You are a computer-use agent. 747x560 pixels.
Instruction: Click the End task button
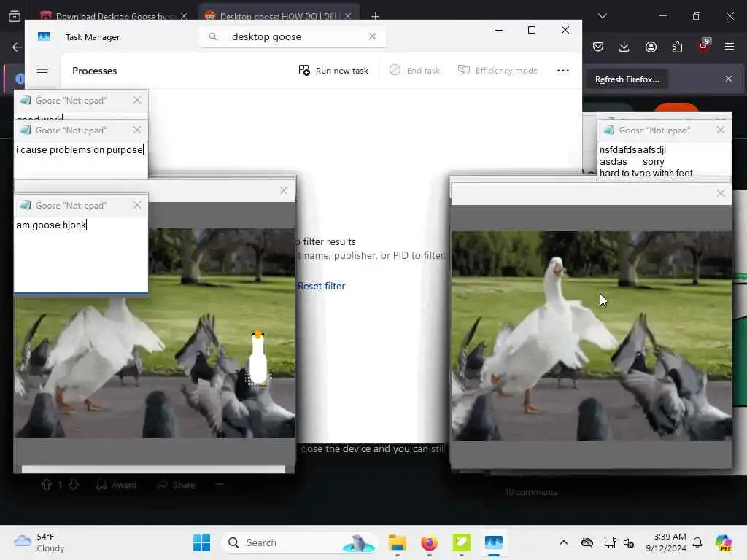tap(414, 71)
